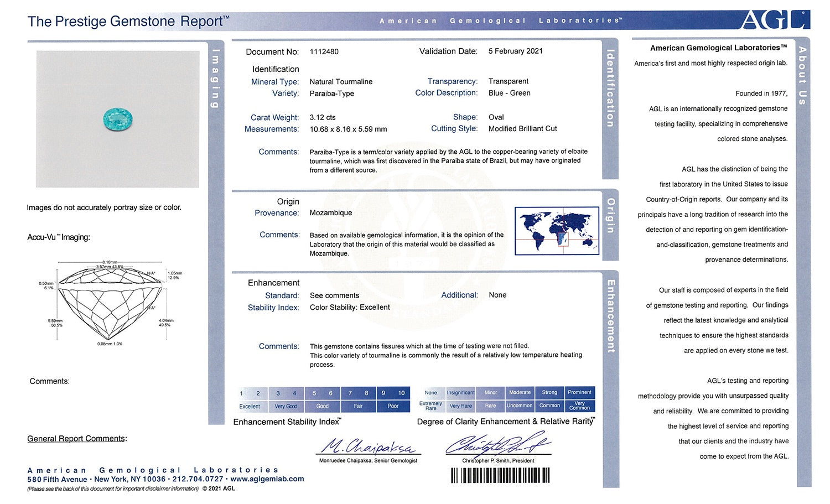Click the 3–4 cell of the stability scale
The width and height of the screenshot is (830, 504).
tap(286, 393)
